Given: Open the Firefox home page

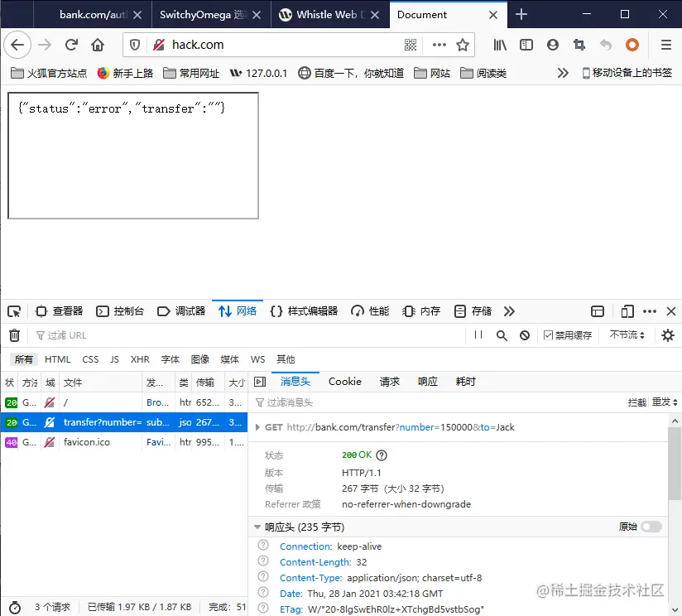Looking at the screenshot, I should coord(98,45).
